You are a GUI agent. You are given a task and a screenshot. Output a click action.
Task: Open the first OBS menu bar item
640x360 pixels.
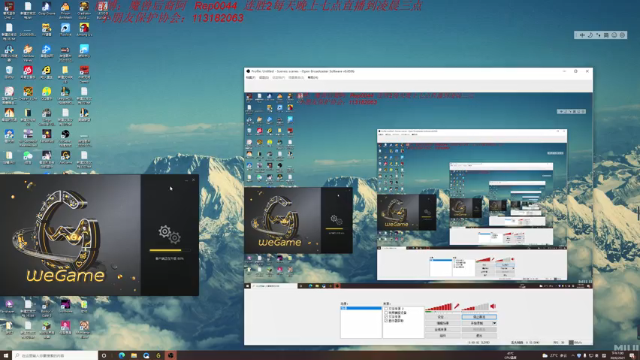(x=250, y=78)
